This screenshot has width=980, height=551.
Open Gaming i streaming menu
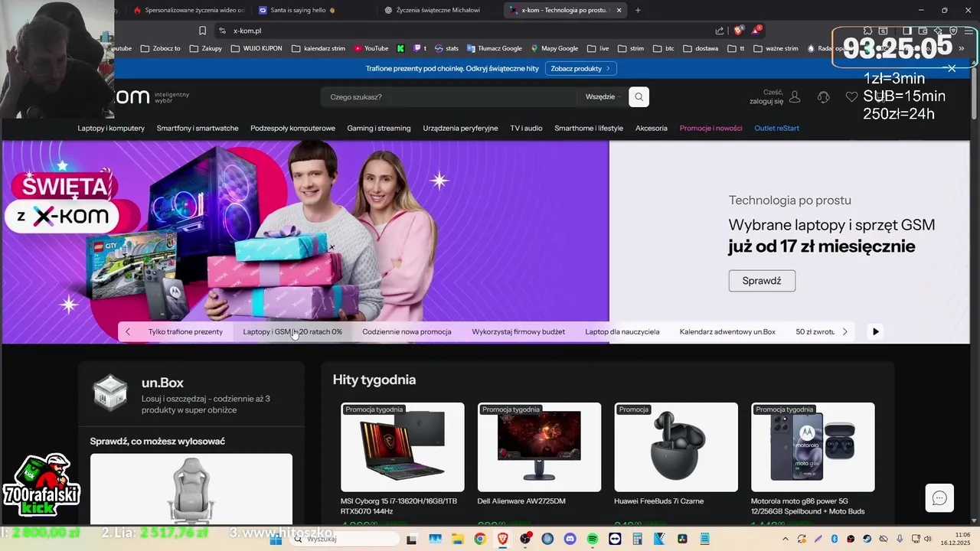click(x=379, y=128)
